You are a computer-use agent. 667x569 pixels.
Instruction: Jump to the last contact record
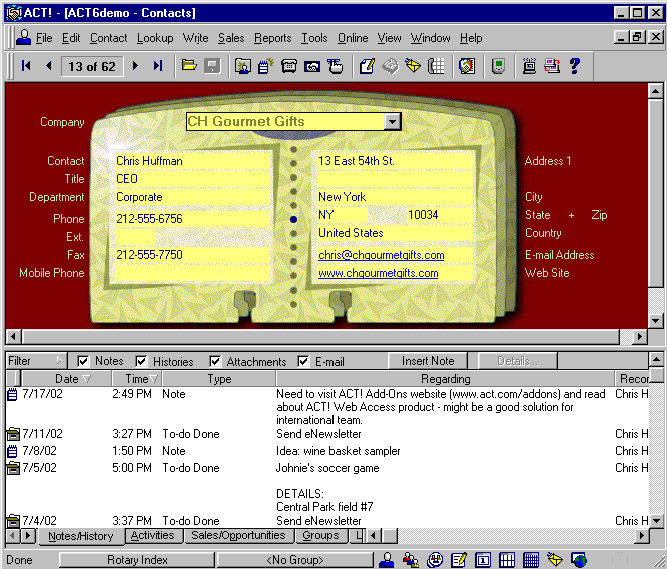pyautogui.click(x=158, y=66)
